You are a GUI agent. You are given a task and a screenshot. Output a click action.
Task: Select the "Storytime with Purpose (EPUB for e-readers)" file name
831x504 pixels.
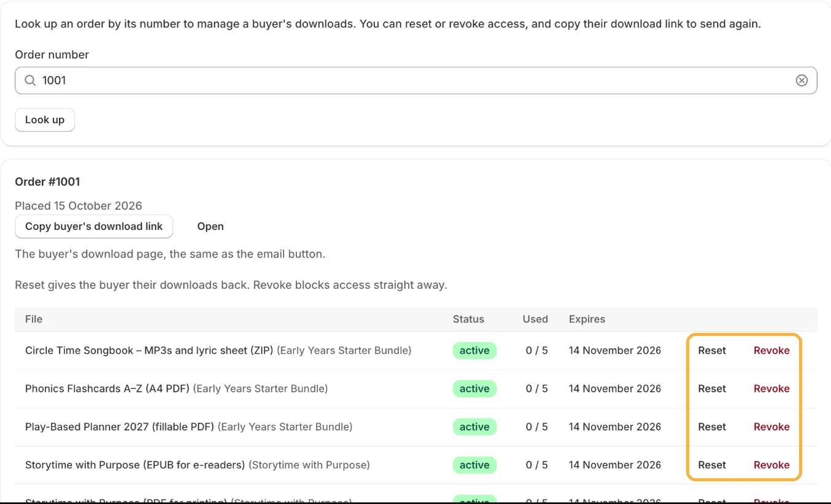[135, 465]
